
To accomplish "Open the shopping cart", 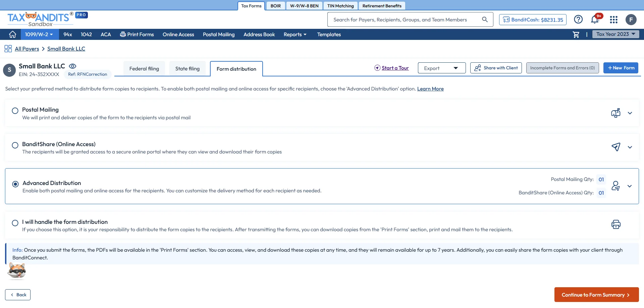I will (x=576, y=35).
